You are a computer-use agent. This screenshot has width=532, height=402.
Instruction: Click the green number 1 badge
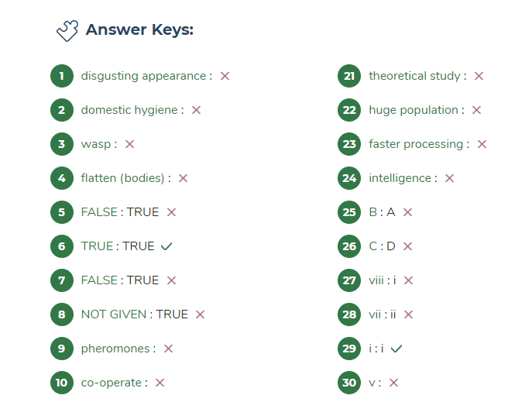(62, 76)
